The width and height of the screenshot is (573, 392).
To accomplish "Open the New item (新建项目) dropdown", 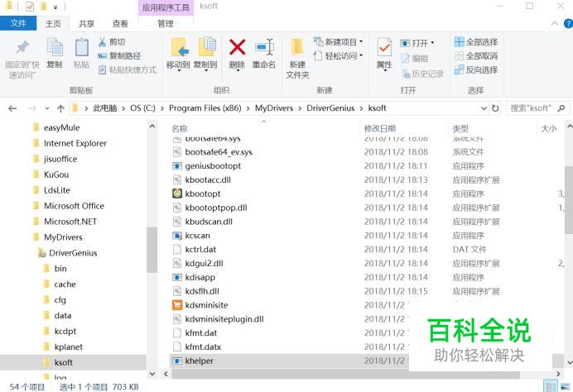I will point(338,42).
